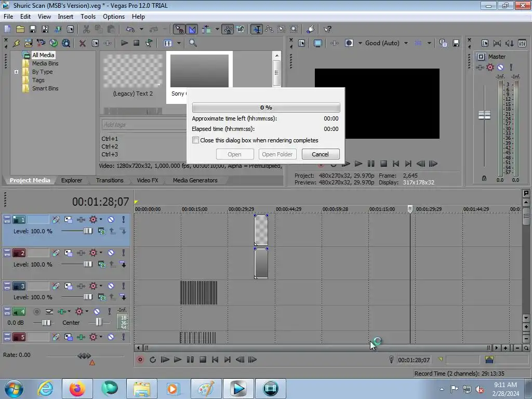Click the Undo arrow icon
This screenshot has height=399, width=532.
point(130,29)
